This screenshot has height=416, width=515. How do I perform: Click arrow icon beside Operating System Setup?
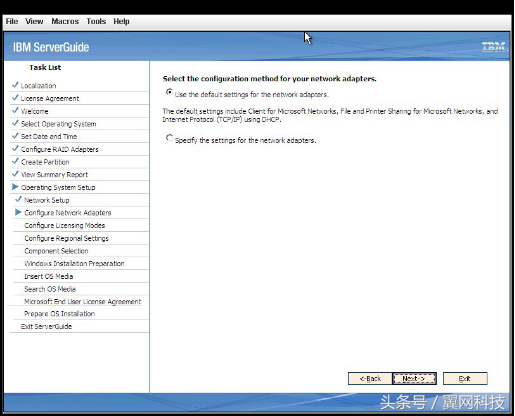[x=15, y=187]
